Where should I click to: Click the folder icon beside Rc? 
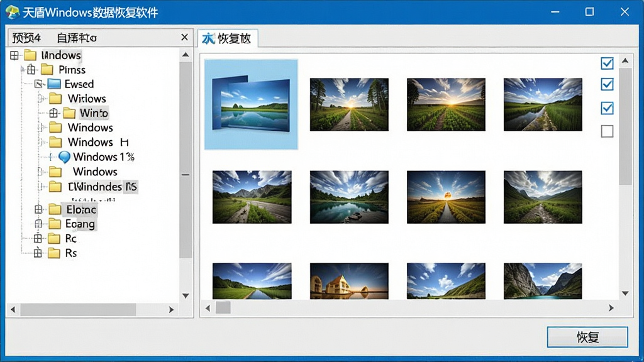[54, 238]
